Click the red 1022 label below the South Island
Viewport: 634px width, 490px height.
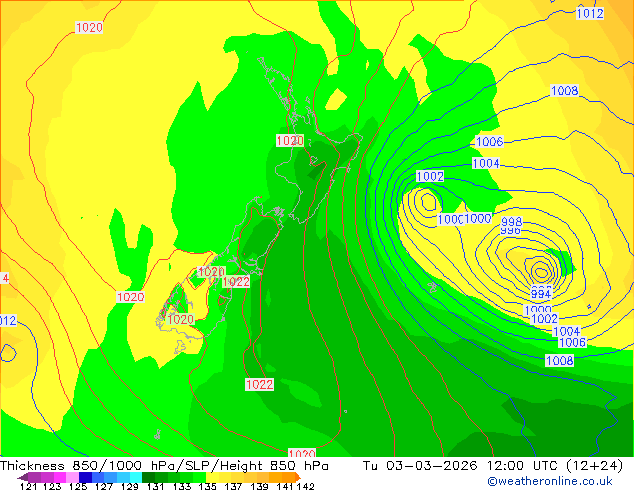[259, 384]
